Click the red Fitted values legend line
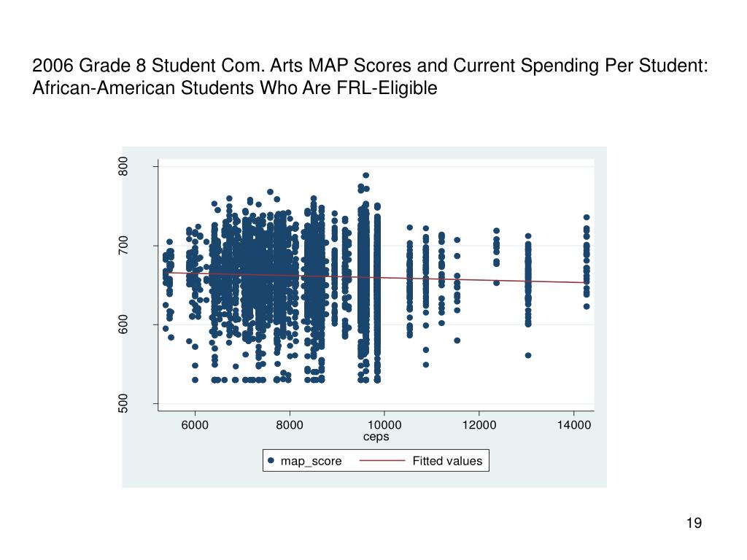747x560 pixels. tap(382, 461)
